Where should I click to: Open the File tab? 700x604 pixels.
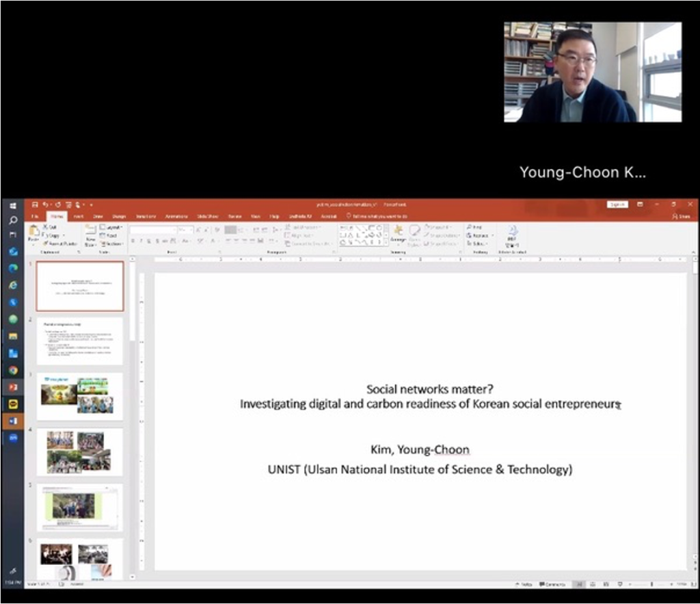(x=34, y=216)
